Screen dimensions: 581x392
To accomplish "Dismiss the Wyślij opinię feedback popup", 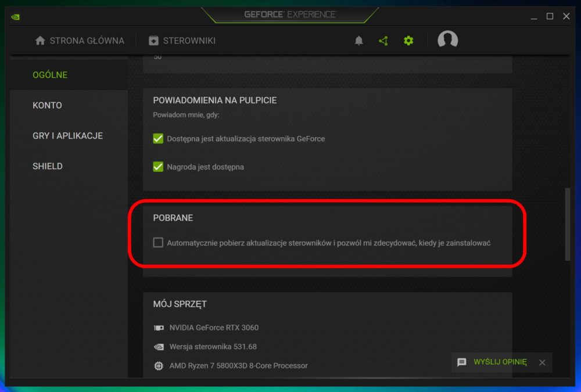I will click(x=542, y=362).
